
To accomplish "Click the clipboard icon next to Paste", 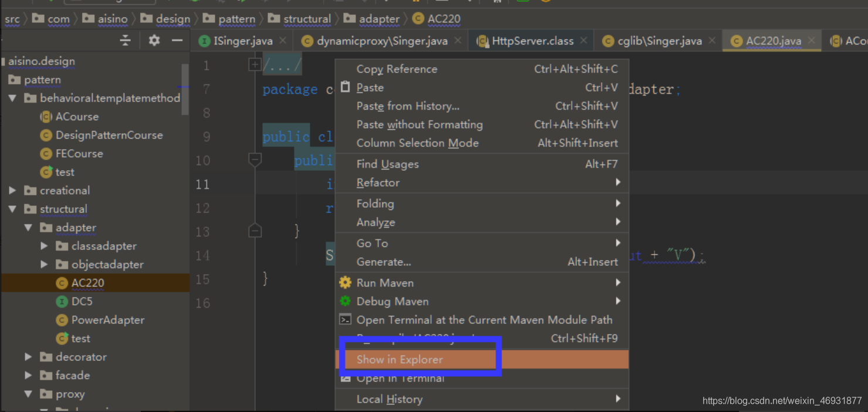I will coord(345,87).
